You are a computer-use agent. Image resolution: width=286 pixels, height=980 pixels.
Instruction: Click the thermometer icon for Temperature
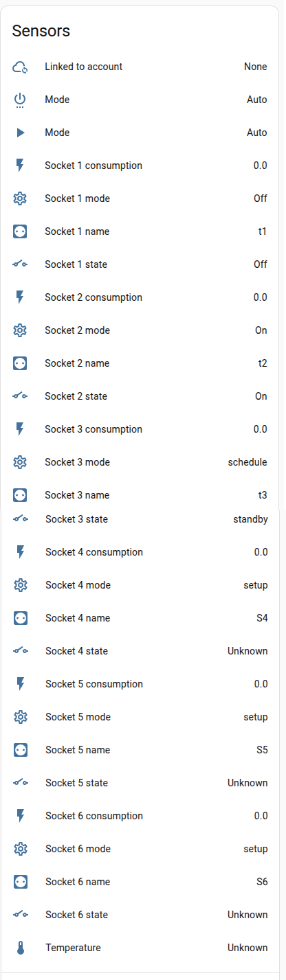pos(21,948)
